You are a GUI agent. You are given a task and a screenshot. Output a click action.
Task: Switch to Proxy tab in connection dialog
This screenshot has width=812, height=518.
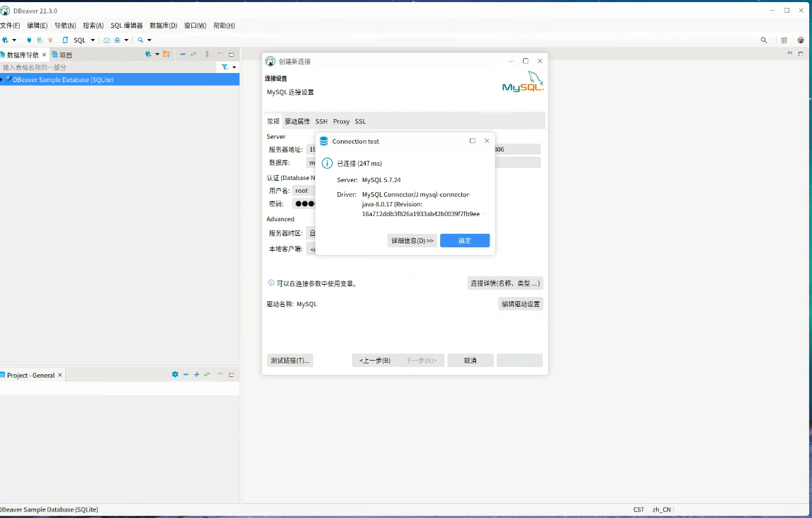[x=342, y=121]
